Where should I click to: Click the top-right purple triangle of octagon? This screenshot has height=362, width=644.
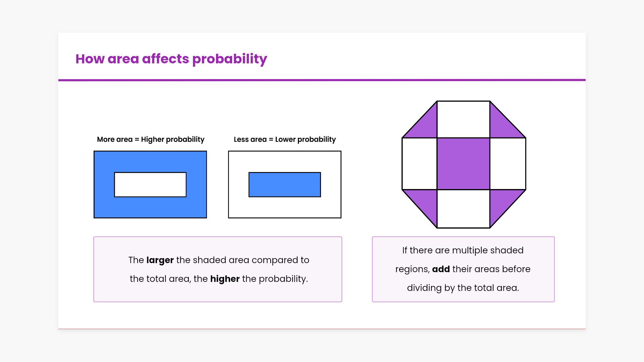(502, 126)
